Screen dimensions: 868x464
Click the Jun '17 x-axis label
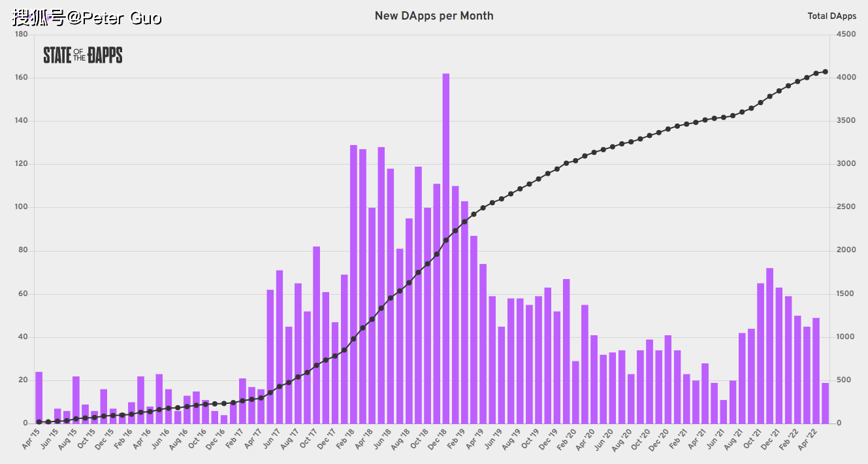click(x=270, y=438)
